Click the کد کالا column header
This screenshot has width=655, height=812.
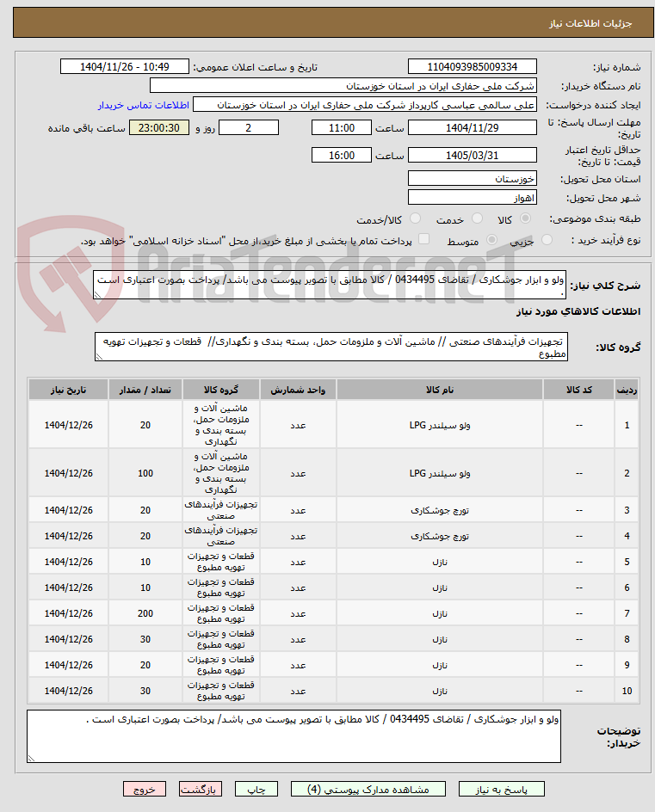click(578, 390)
